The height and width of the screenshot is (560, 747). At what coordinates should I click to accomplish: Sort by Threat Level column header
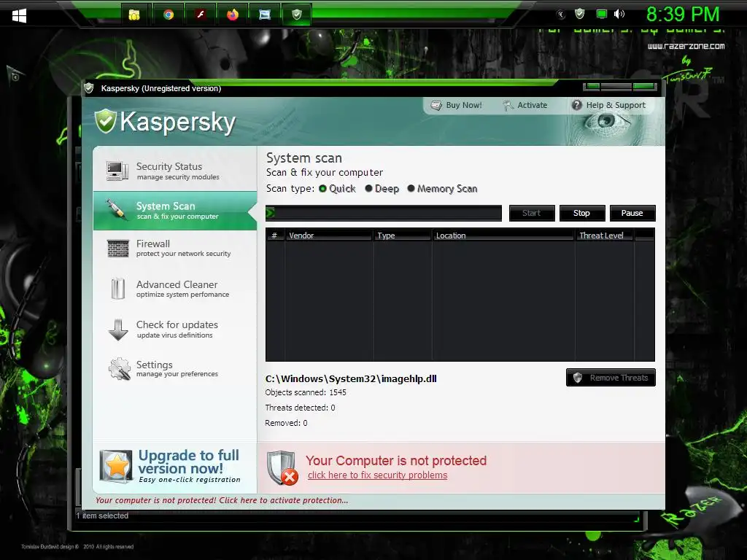604,236
